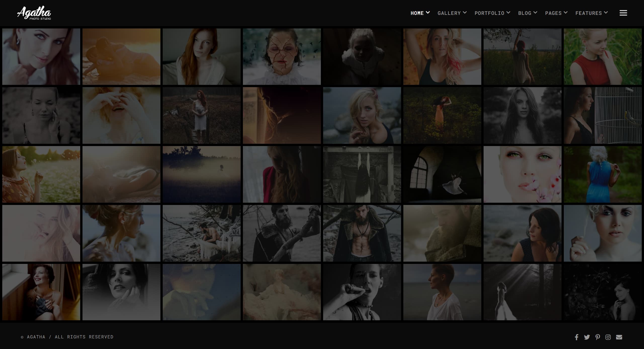Select the PORTFOLIO menu item
The width and height of the screenshot is (644, 349).
(x=489, y=13)
